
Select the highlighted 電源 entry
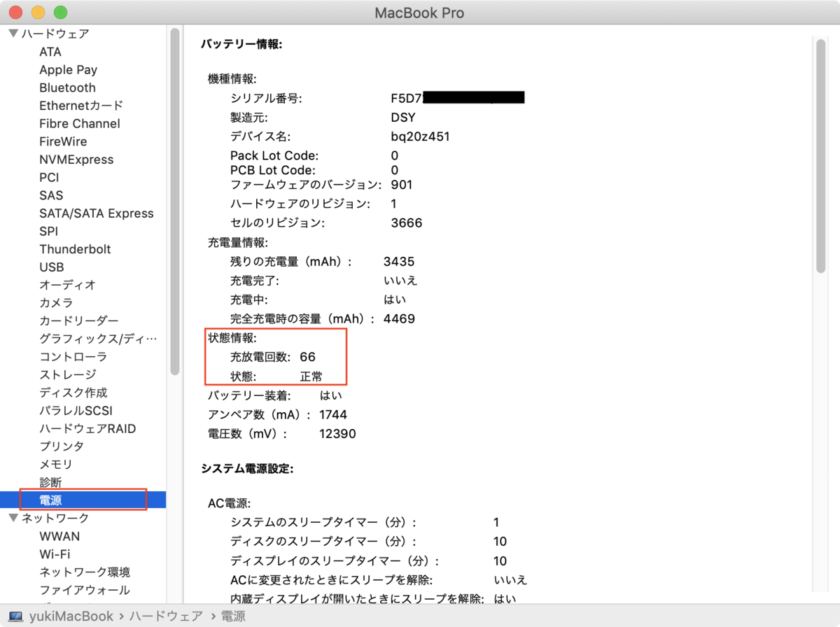coord(83,500)
